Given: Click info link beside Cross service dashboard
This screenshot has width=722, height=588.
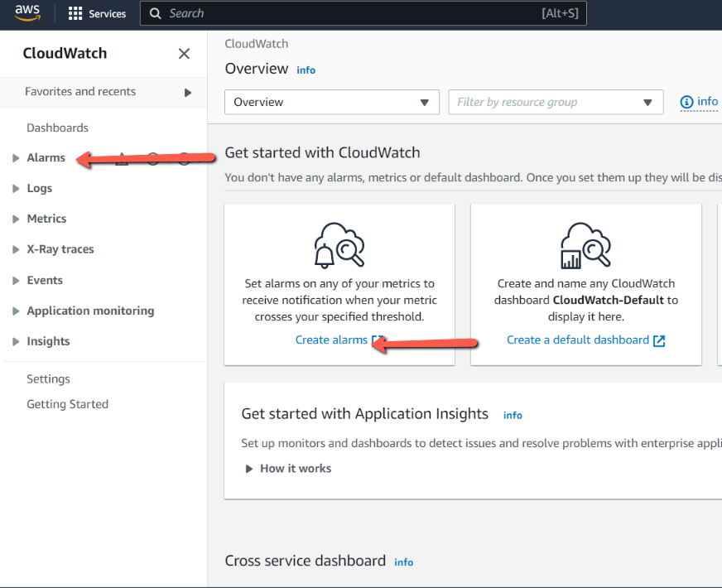Looking at the screenshot, I should pyautogui.click(x=404, y=562).
